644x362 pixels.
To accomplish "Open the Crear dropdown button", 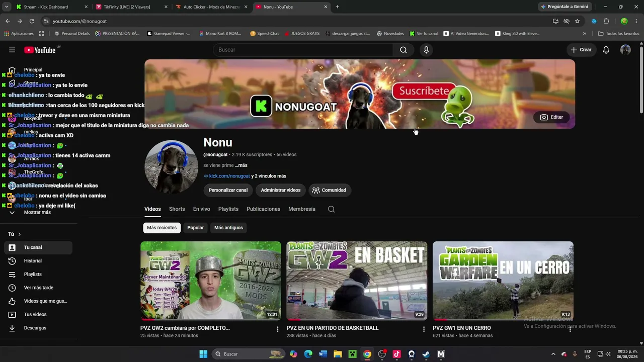I will coord(581,50).
